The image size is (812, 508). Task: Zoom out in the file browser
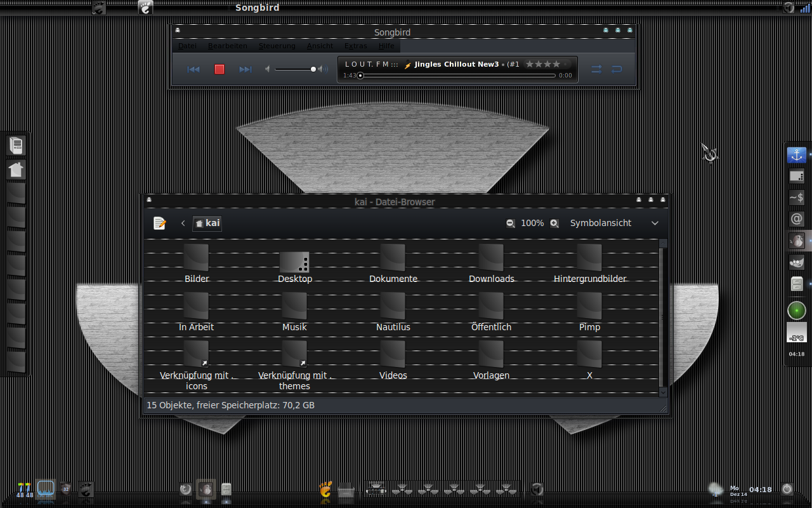click(511, 223)
